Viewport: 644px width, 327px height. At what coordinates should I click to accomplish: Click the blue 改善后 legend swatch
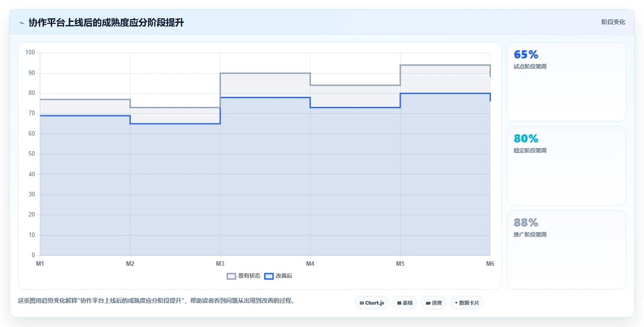click(269, 276)
